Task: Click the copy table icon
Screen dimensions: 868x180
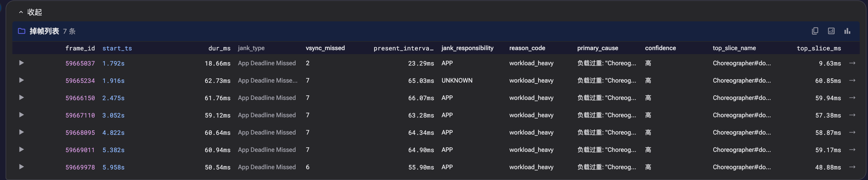Action: point(815,31)
